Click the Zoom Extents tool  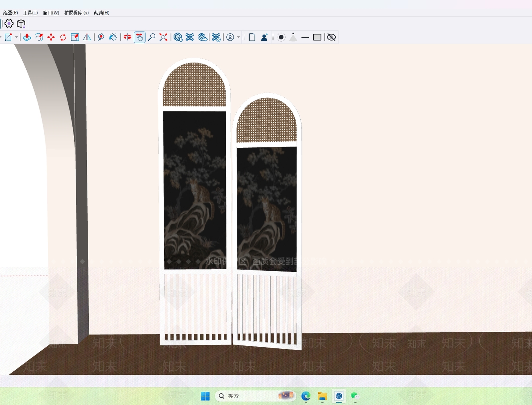pyautogui.click(x=163, y=37)
